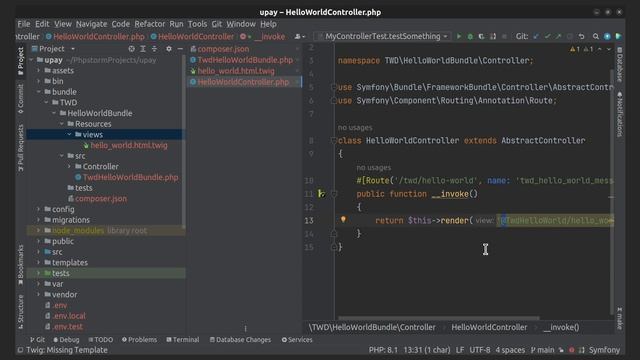Viewport: 640px width, 360px height.
Task: Click the Git push arrow icon
Action: tap(558, 36)
